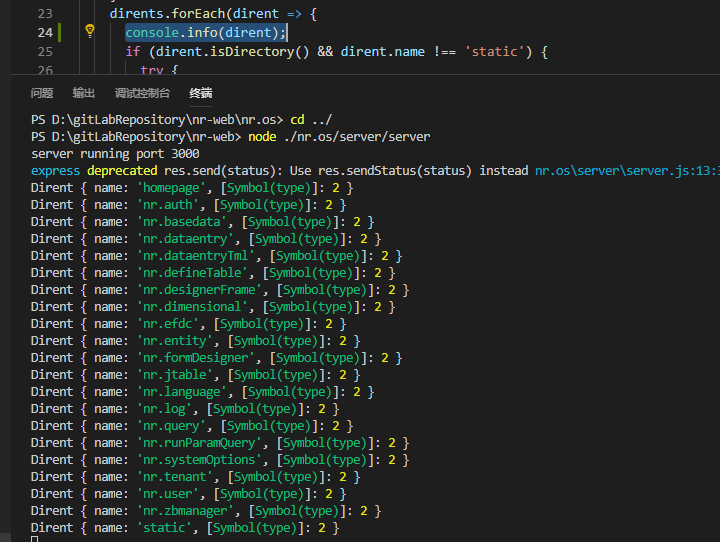Click the 'cd ../' command in terminal
This screenshot has width=720, height=542.
click(311, 120)
